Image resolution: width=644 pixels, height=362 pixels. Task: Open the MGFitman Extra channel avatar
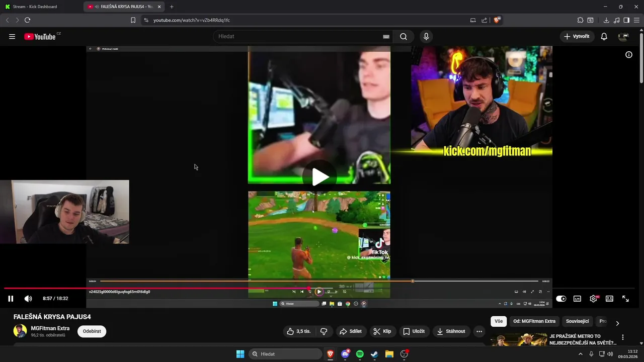tap(20, 331)
